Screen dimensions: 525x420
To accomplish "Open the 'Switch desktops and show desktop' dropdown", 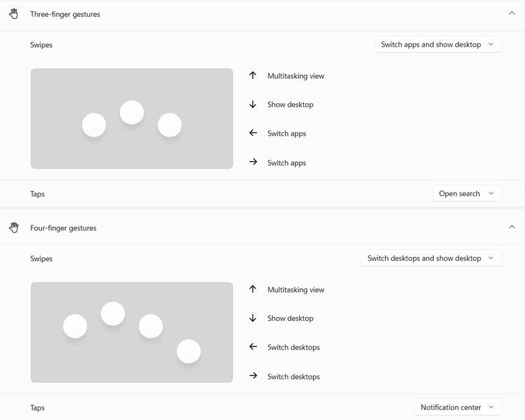I will (431, 258).
